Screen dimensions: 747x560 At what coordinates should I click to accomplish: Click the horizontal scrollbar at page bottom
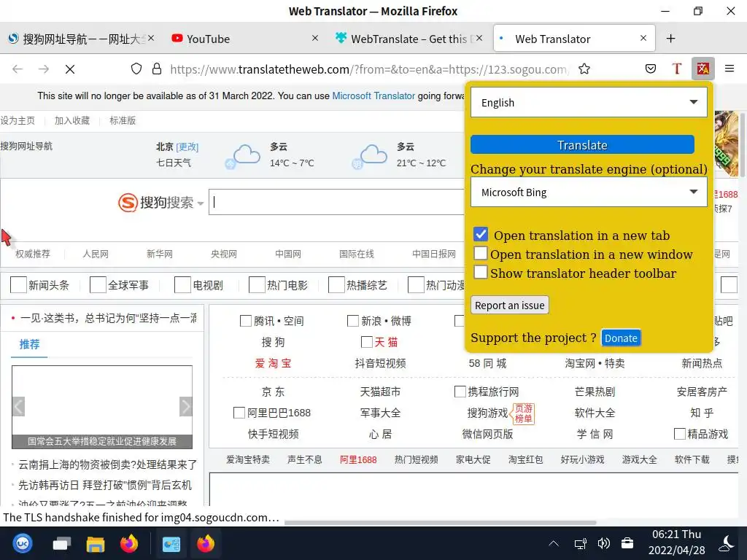point(440,522)
